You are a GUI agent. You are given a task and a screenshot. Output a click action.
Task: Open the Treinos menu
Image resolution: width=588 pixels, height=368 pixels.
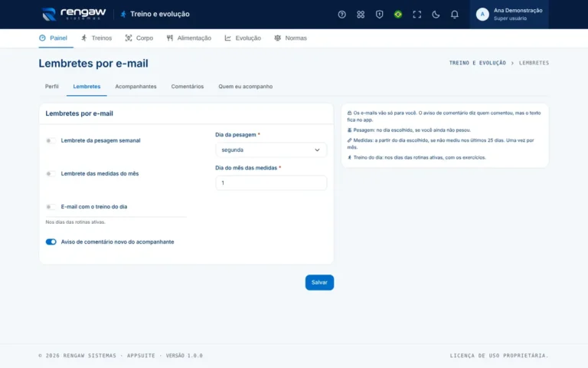96,38
